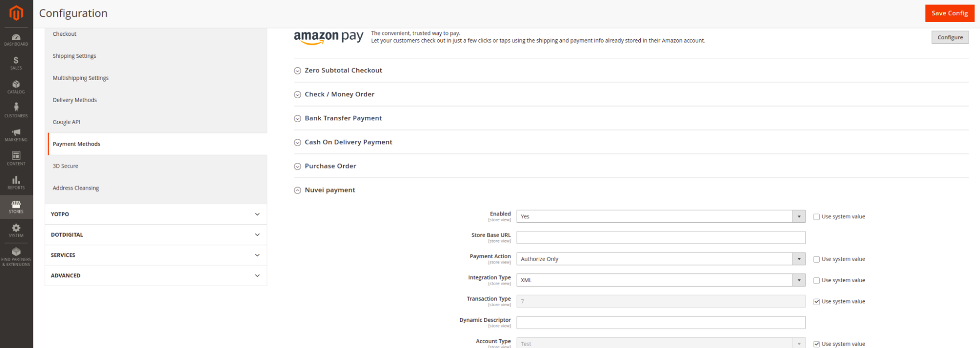
Task: Uncheck Use system value for Transaction Type
Action: (x=816, y=302)
